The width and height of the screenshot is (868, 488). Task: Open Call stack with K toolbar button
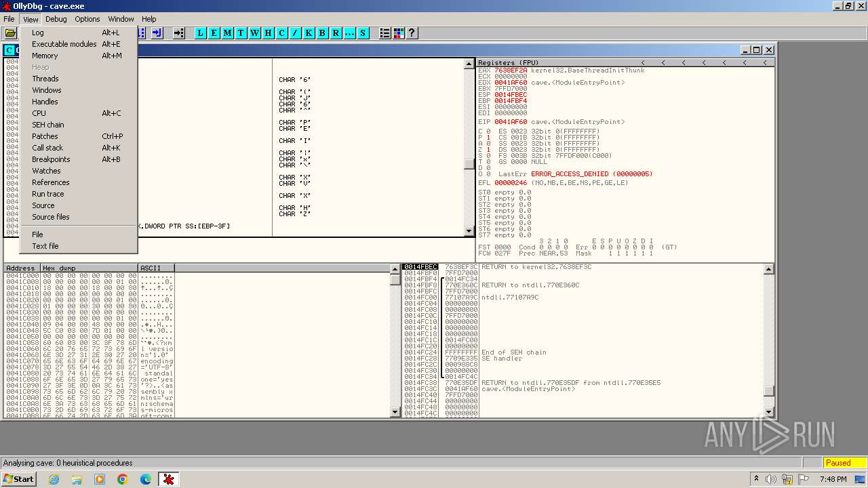pyautogui.click(x=309, y=33)
